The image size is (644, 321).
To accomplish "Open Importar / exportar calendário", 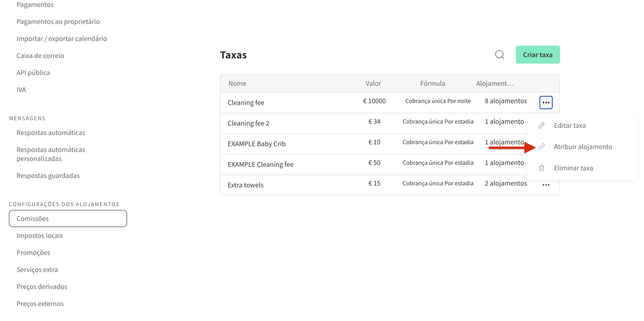I will [61, 39].
